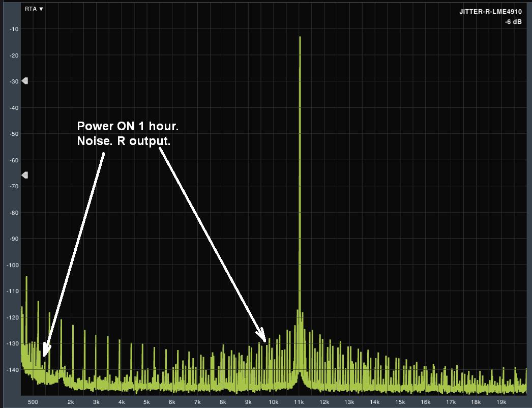
Task: Open the RTA mode dropdown
Action: 34,9
